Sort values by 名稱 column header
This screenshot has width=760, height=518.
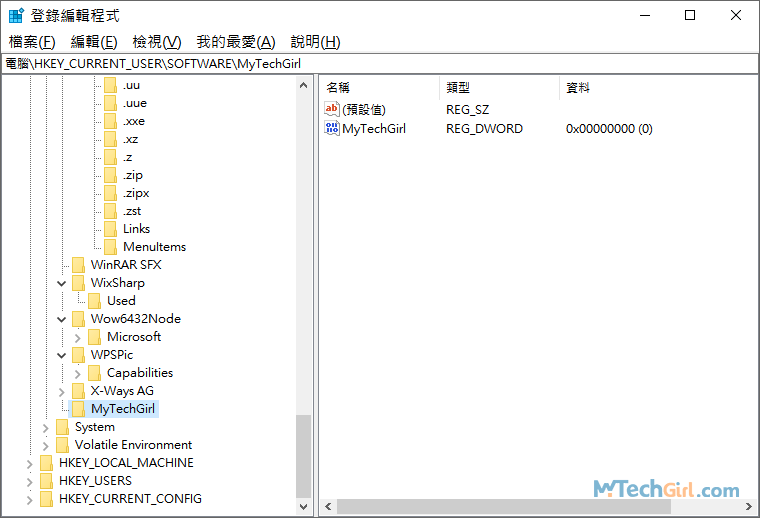338,88
